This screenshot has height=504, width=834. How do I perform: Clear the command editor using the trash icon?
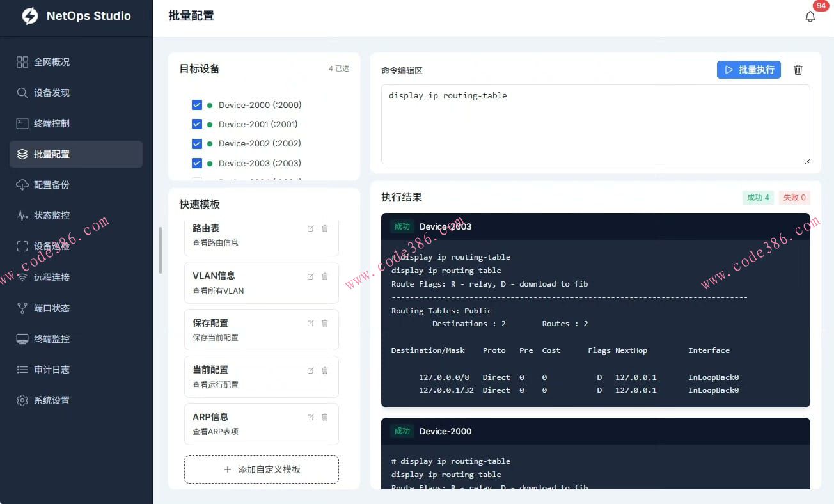[798, 70]
